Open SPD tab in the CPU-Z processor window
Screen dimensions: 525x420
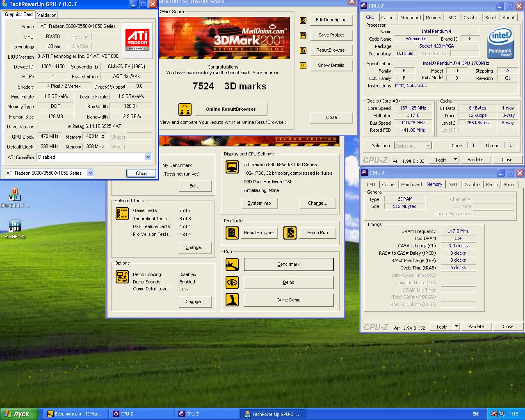452,18
